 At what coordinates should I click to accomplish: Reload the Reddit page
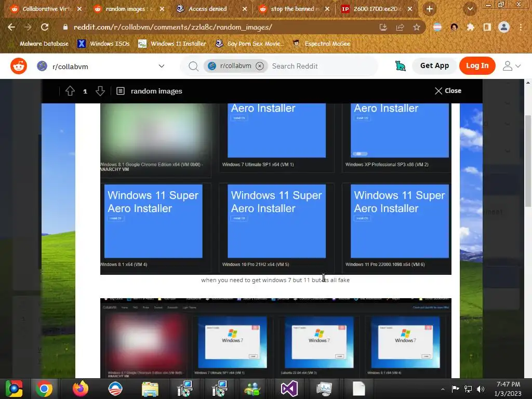point(45,27)
